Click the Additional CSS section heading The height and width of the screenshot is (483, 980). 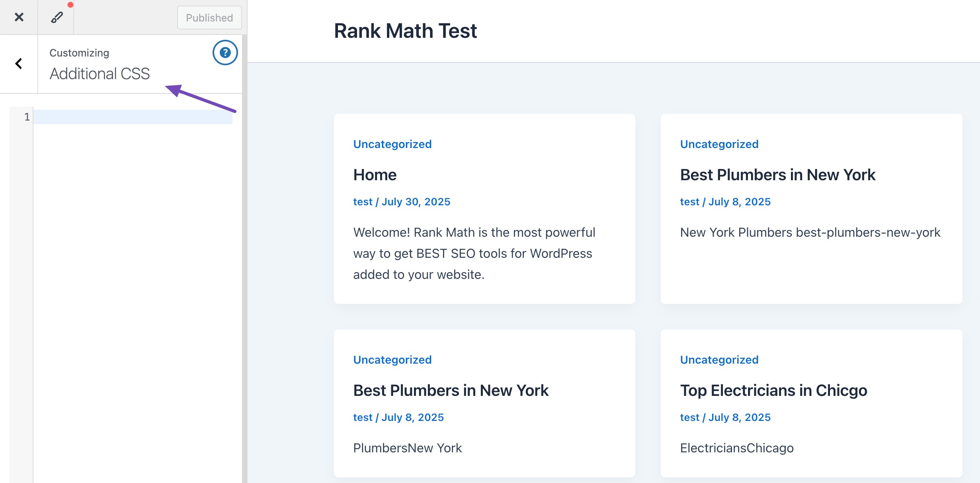(x=100, y=74)
